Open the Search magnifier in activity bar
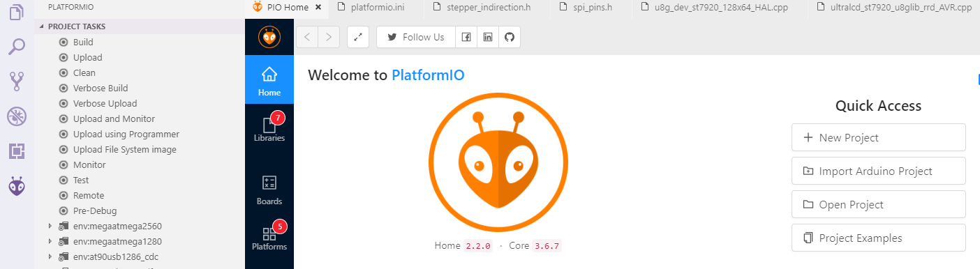Screen dimensions: 980x269 (17, 47)
